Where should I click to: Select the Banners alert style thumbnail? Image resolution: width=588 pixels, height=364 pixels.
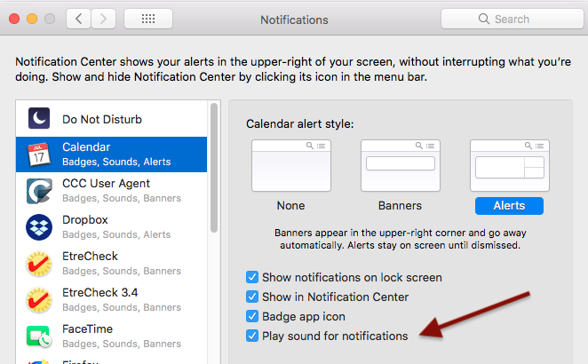click(x=400, y=165)
